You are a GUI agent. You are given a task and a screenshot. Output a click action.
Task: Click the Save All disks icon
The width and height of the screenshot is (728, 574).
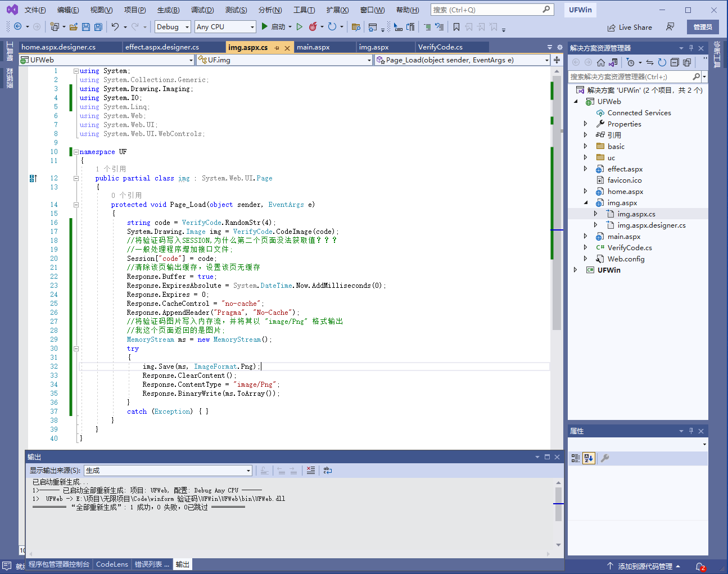pyautogui.click(x=98, y=26)
